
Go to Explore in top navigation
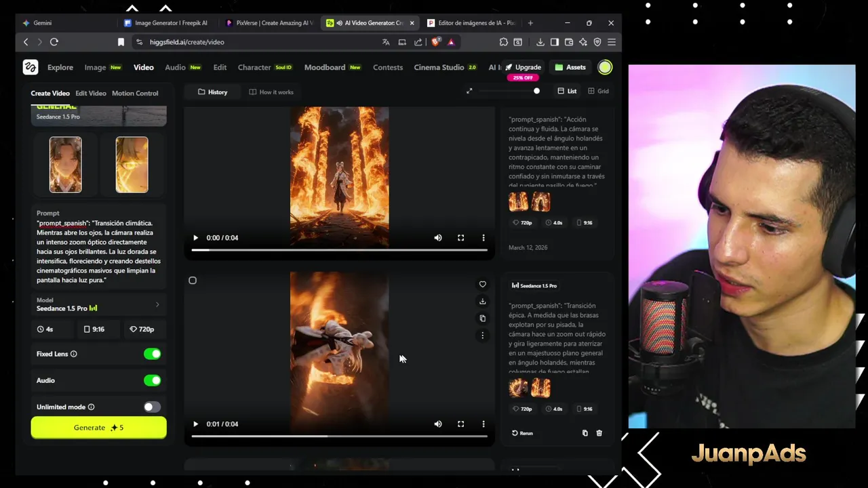(60, 67)
